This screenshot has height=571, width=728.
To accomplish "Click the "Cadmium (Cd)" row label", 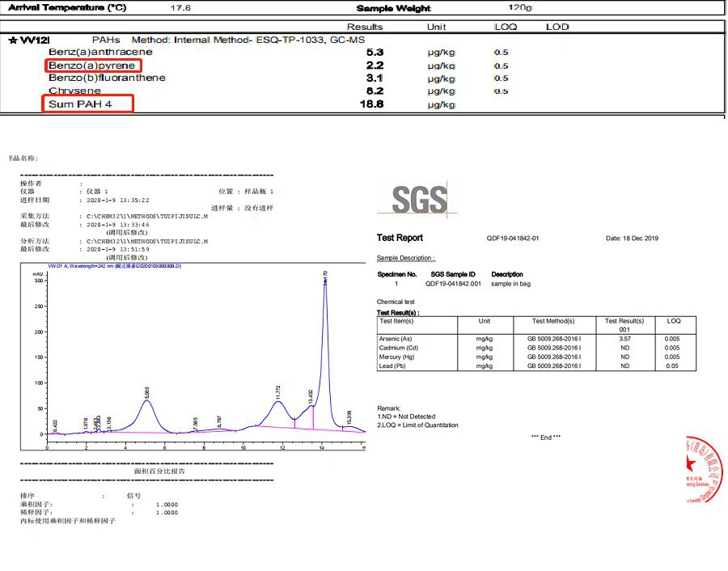I will 398,348.
